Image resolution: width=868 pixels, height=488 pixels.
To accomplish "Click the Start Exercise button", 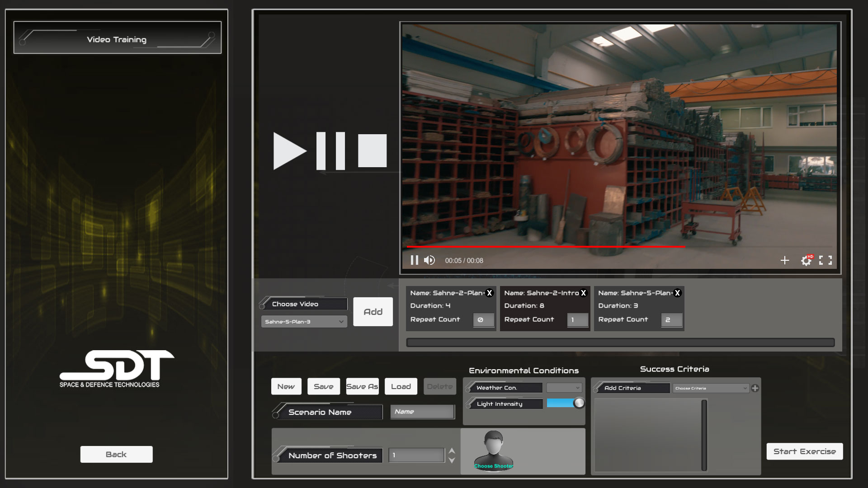I will [804, 451].
